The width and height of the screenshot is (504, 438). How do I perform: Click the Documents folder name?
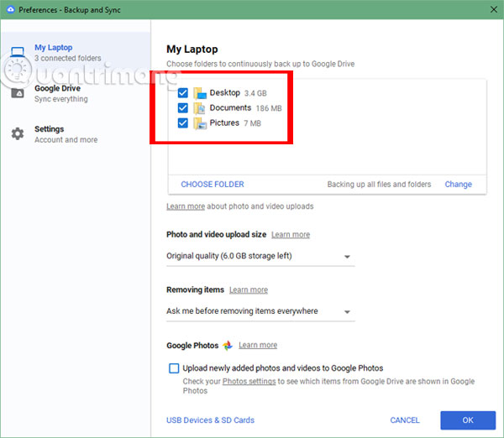click(230, 108)
